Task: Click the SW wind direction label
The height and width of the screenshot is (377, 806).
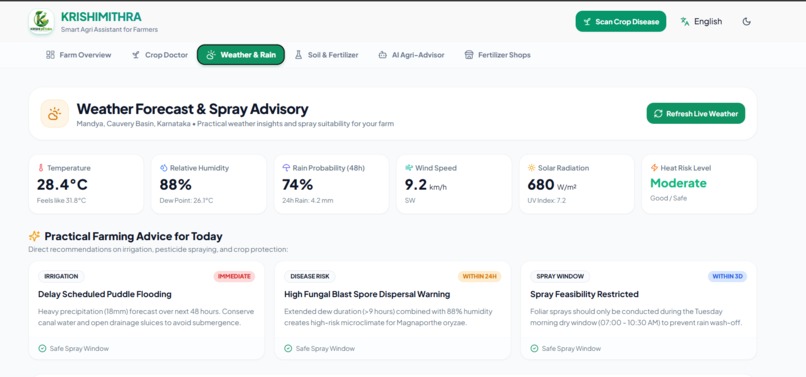Action: (x=410, y=200)
